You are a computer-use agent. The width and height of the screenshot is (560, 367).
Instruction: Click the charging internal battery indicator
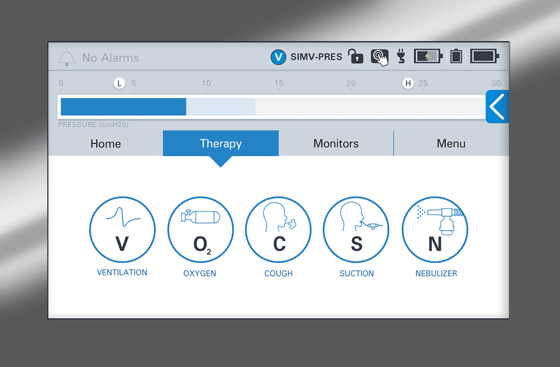point(428,56)
